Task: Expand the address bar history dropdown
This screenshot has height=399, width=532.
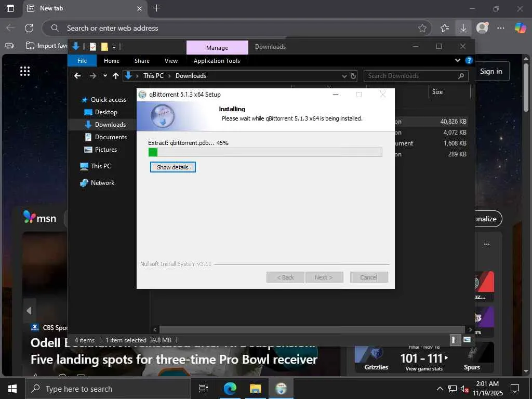Action: point(344,76)
